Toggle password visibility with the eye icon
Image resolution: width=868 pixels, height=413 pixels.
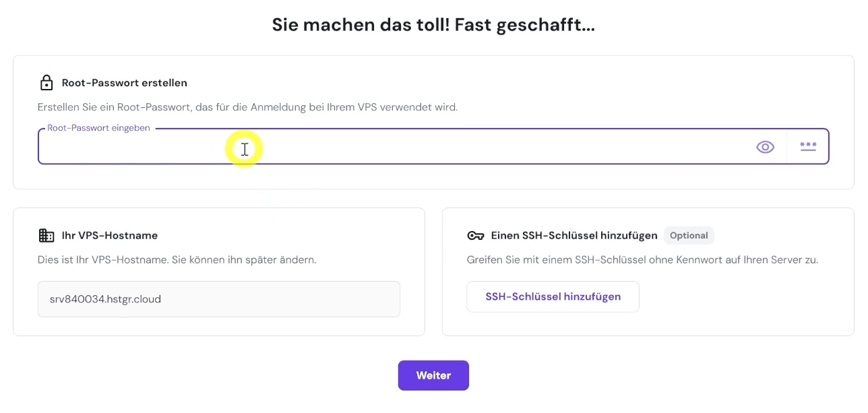(x=765, y=146)
